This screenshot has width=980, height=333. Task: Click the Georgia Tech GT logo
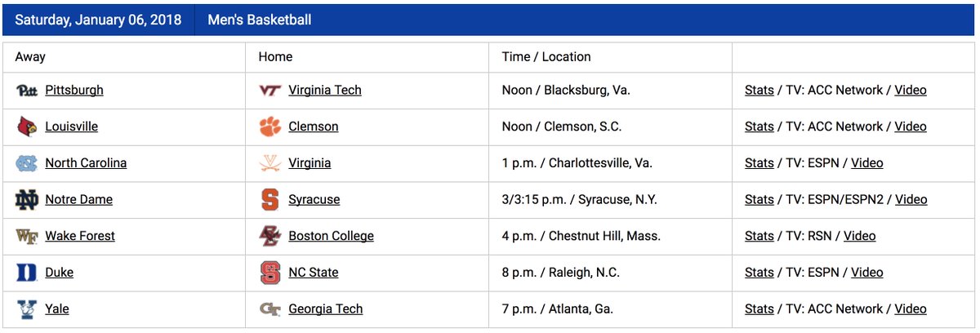click(269, 309)
